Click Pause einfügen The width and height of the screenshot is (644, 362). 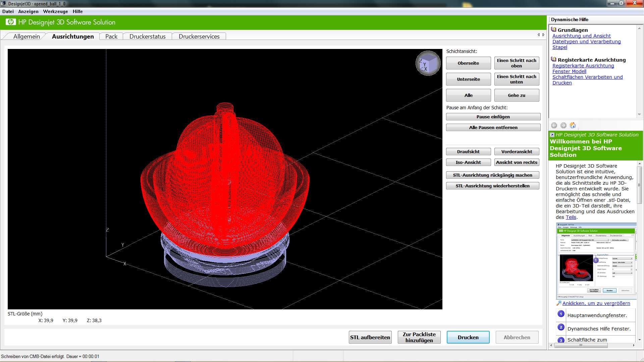pyautogui.click(x=493, y=117)
